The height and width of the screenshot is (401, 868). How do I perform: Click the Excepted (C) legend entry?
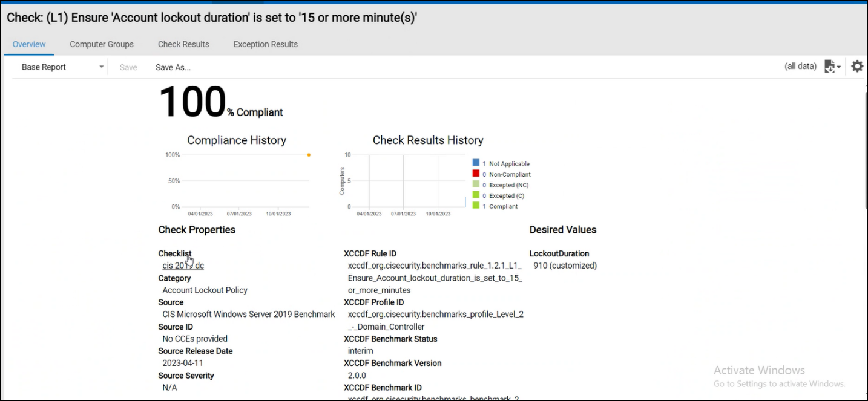pyautogui.click(x=499, y=195)
